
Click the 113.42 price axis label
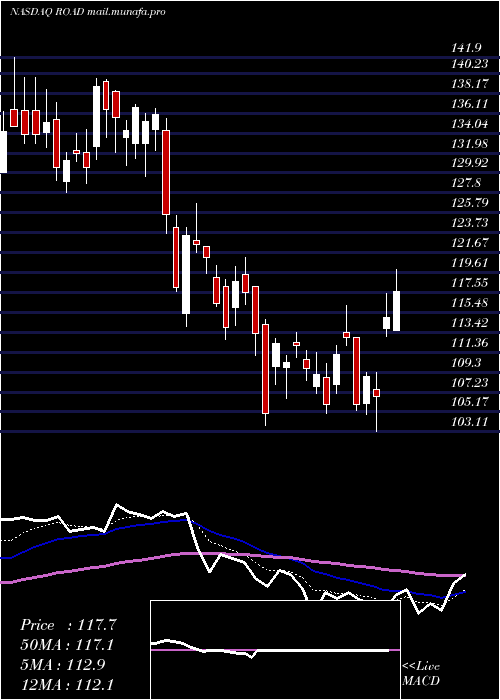(x=470, y=322)
